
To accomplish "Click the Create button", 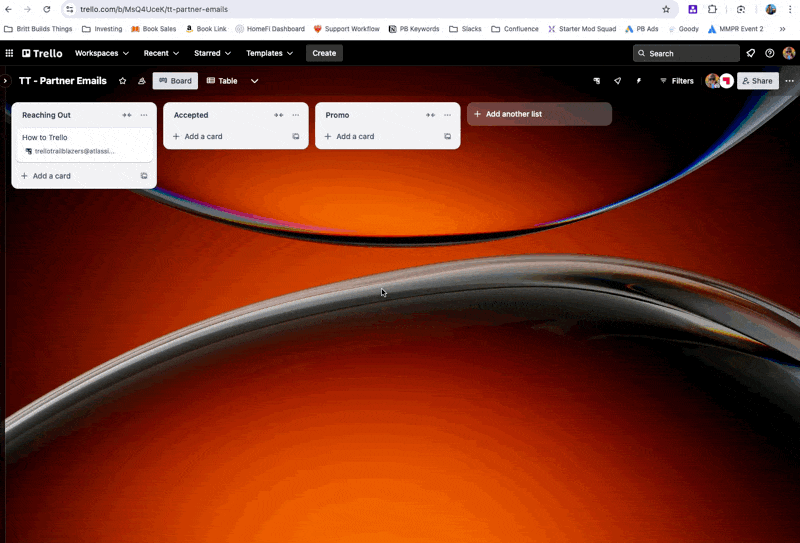I will click(x=324, y=53).
